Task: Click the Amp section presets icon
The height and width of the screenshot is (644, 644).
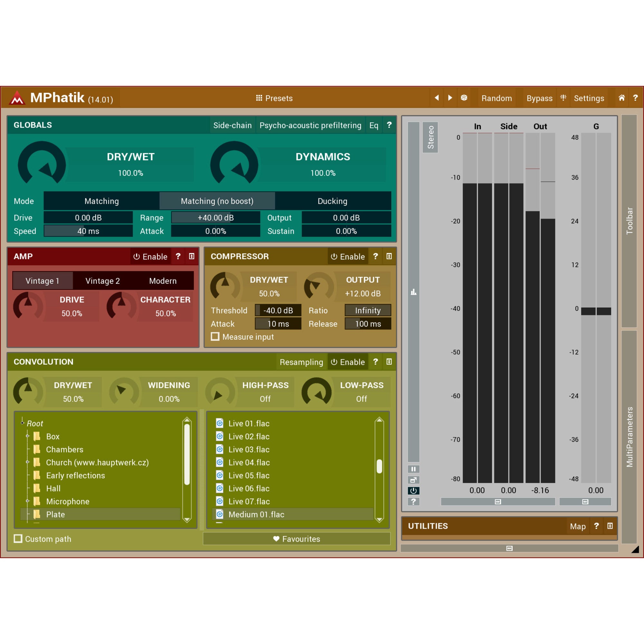Action: 192,256
